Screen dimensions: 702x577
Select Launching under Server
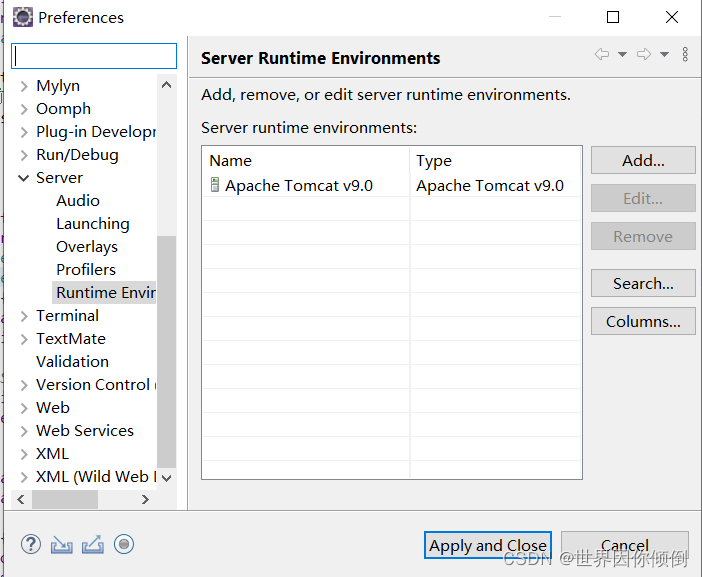coord(93,223)
